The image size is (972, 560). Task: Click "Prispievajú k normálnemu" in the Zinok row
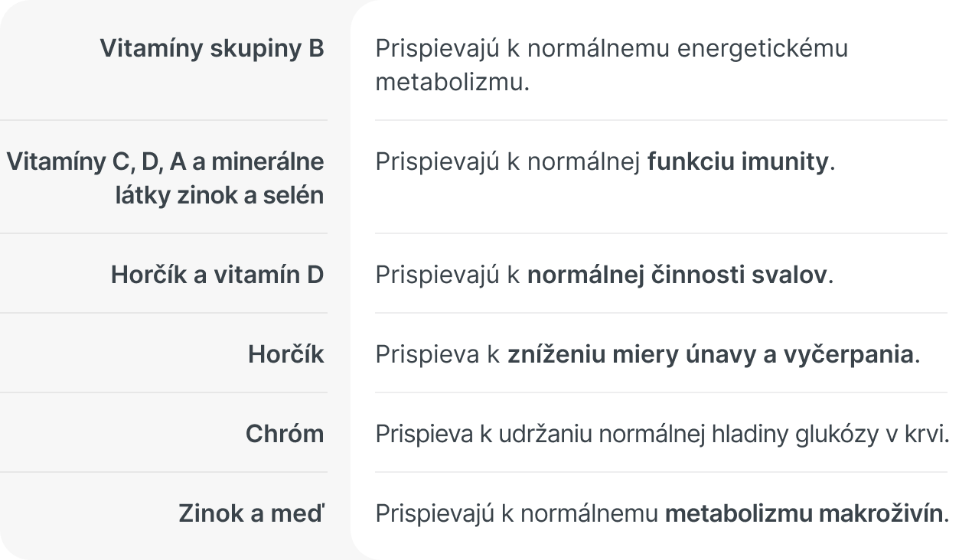(x=517, y=513)
